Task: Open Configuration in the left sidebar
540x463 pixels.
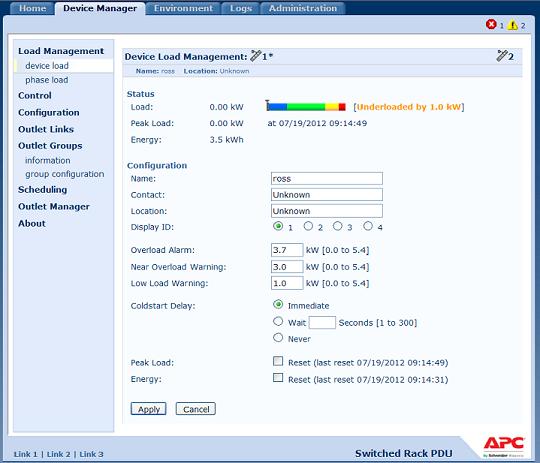Action: click(49, 112)
